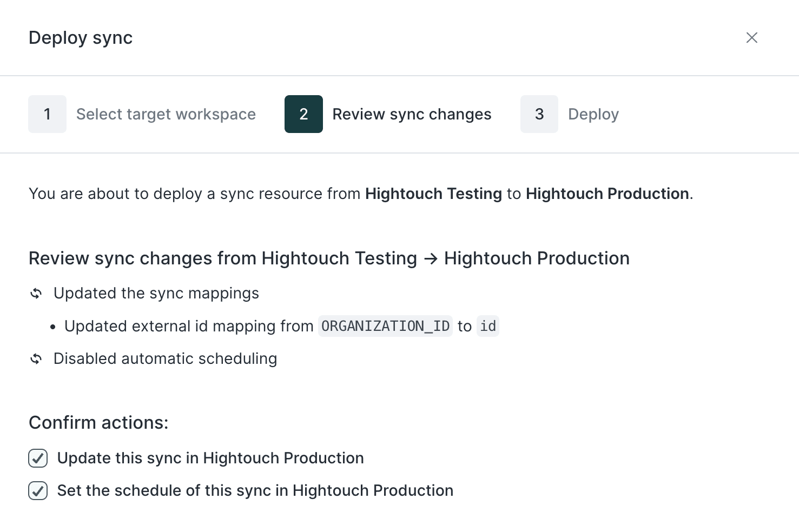This screenshot has height=532, width=799.
Task: Click the sync change icon beside Updated the sync mappings
Action: click(36, 293)
